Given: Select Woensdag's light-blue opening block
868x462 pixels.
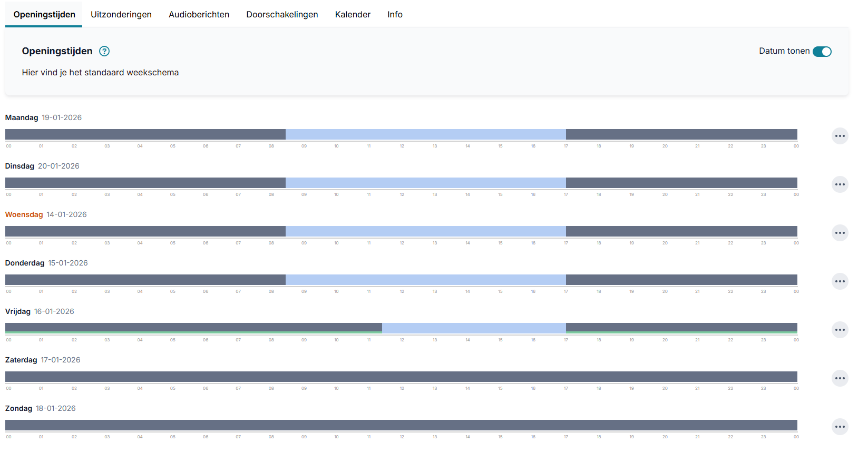Looking at the screenshot, I should 426,231.
